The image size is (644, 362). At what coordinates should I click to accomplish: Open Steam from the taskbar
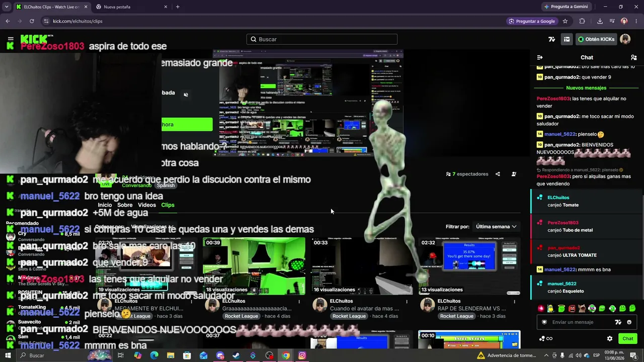tap(236, 355)
